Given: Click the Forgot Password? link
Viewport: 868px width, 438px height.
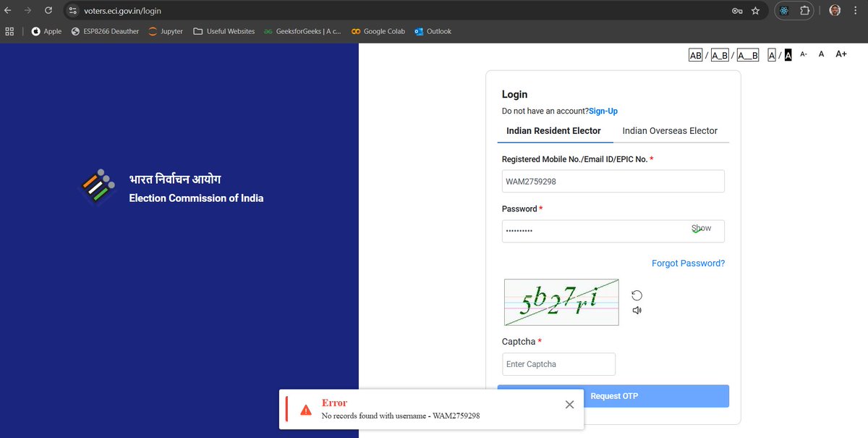Looking at the screenshot, I should 688,264.
